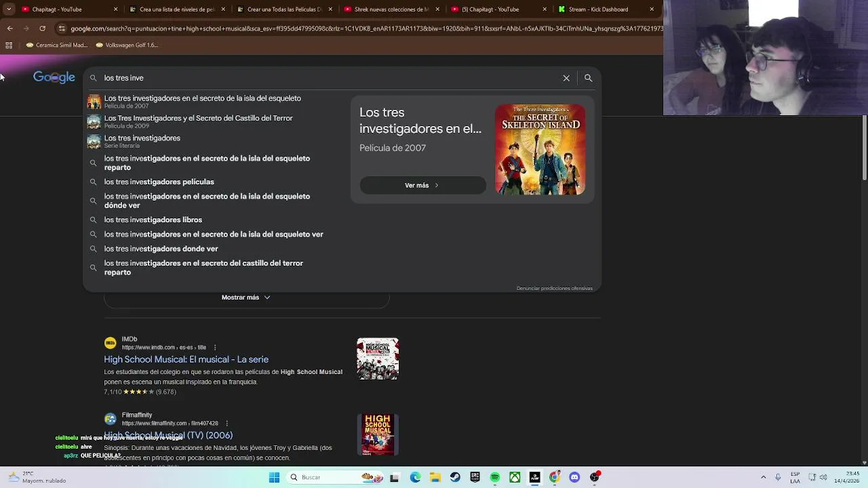Open IMDb result 'High School Musical: El musical - La serie'
The width and height of the screenshot is (868, 488).
coord(186,359)
